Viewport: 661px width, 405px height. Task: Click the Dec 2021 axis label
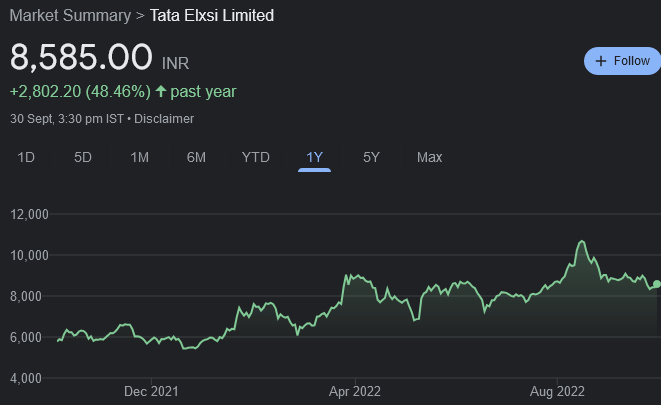[x=152, y=391]
